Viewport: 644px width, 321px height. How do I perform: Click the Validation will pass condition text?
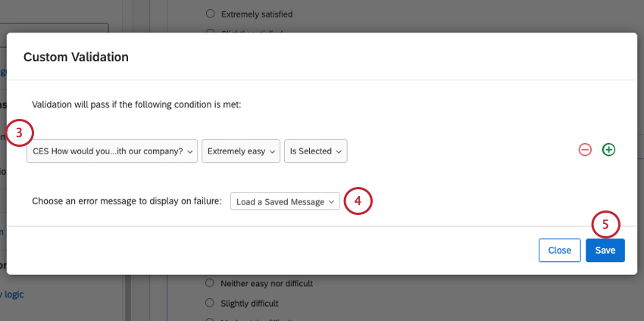(x=136, y=104)
